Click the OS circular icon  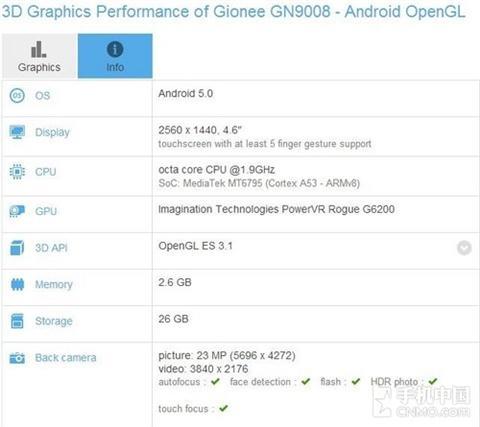[17, 96]
